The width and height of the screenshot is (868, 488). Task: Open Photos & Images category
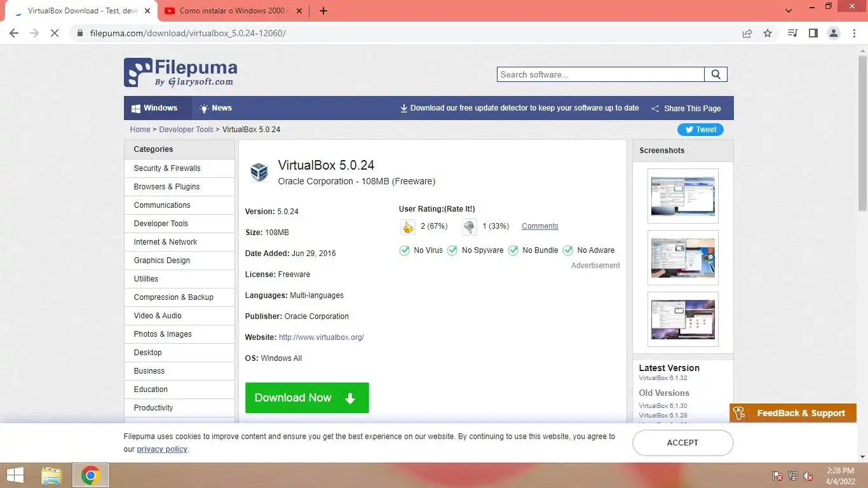click(179, 334)
